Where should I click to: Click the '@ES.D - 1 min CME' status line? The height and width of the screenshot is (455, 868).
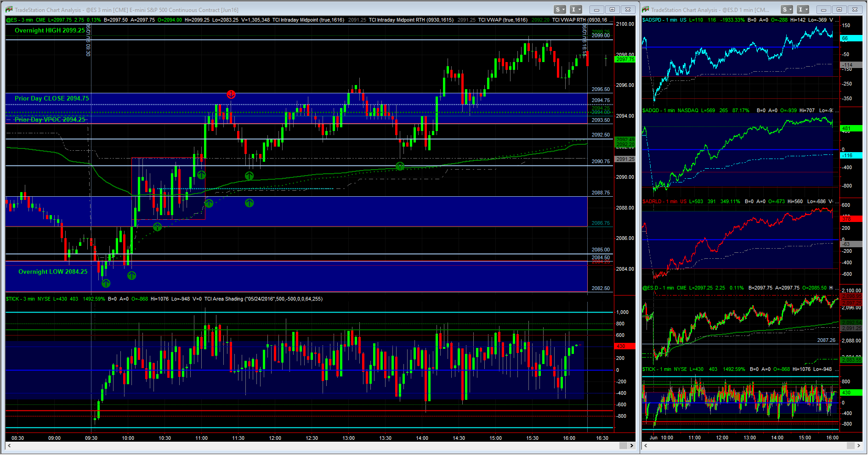(x=664, y=288)
